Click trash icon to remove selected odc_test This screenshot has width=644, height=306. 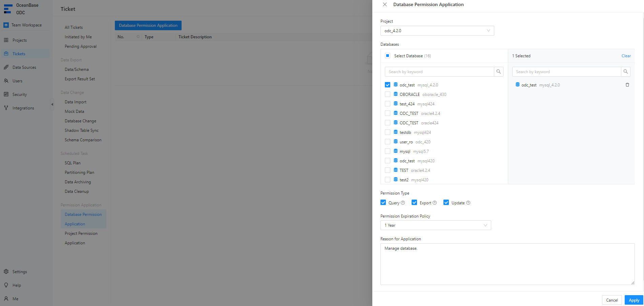click(x=627, y=85)
